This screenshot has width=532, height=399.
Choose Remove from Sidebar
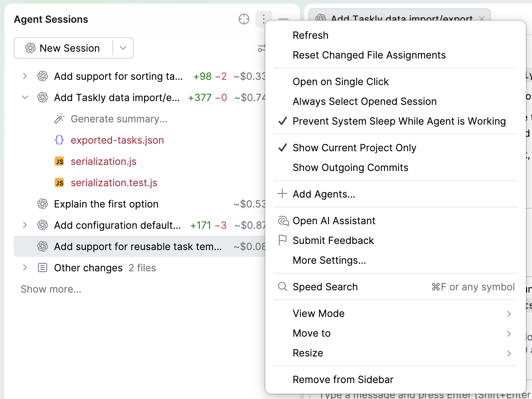pyautogui.click(x=396, y=380)
